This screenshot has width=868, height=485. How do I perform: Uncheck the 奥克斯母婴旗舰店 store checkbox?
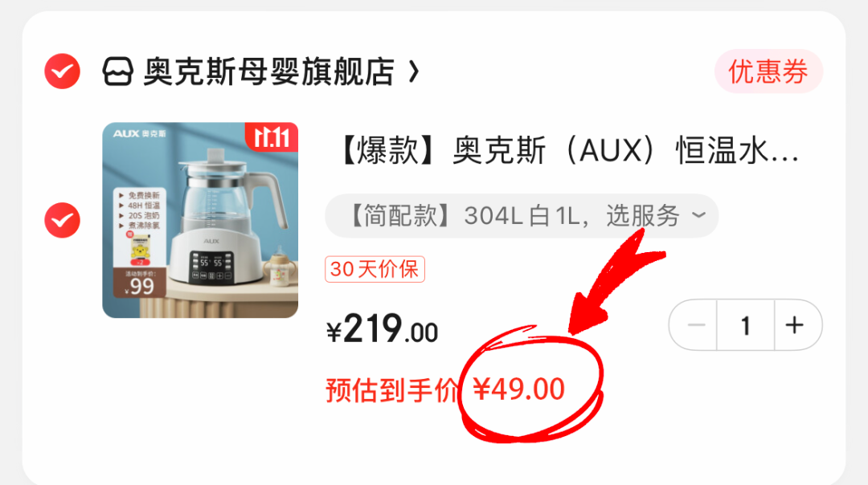pyautogui.click(x=62, y=71)
